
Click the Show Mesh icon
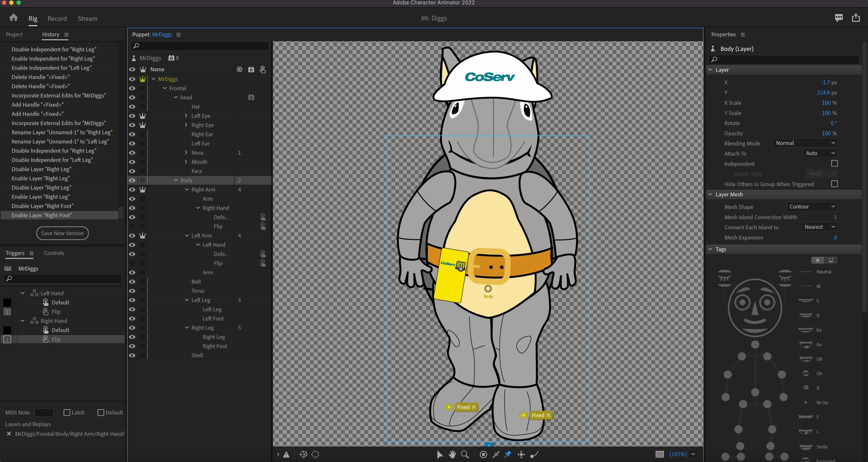click(303, 454)
